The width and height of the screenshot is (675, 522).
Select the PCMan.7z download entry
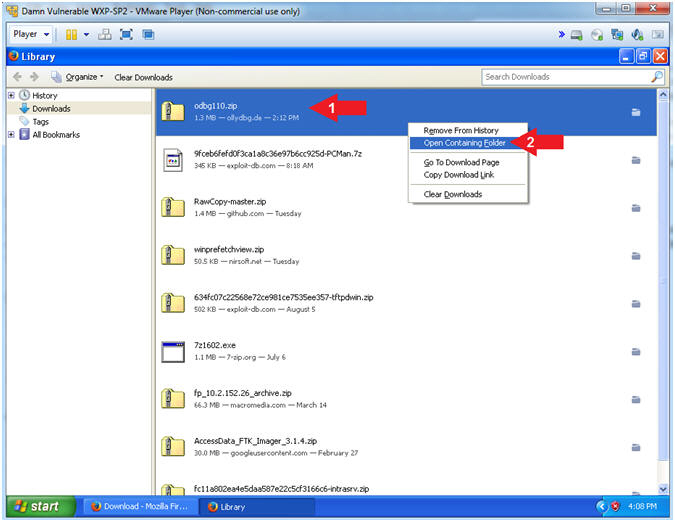tap(406, 160)
